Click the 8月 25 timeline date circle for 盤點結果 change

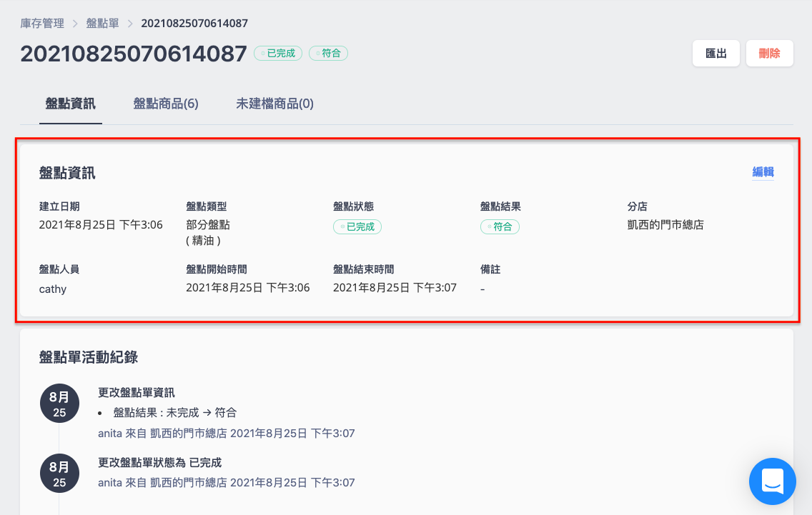(x=59, y=403)
